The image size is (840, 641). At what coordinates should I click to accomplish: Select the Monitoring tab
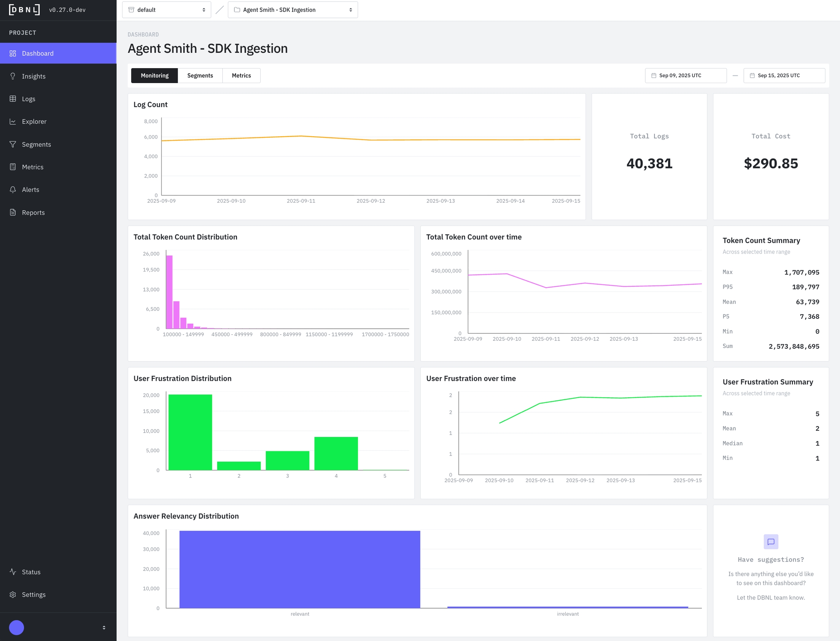[x=155, y=75]
